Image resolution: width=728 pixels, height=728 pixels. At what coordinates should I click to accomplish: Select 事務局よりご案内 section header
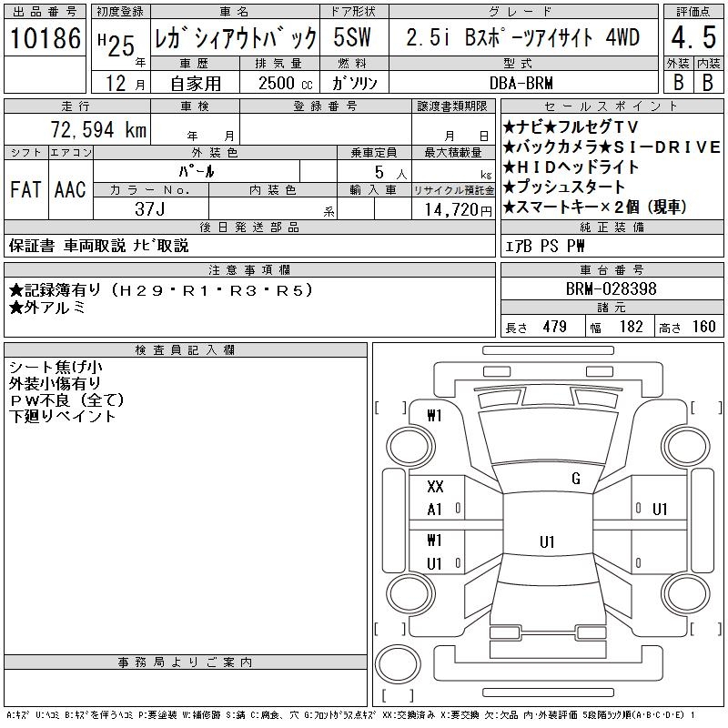185,662
